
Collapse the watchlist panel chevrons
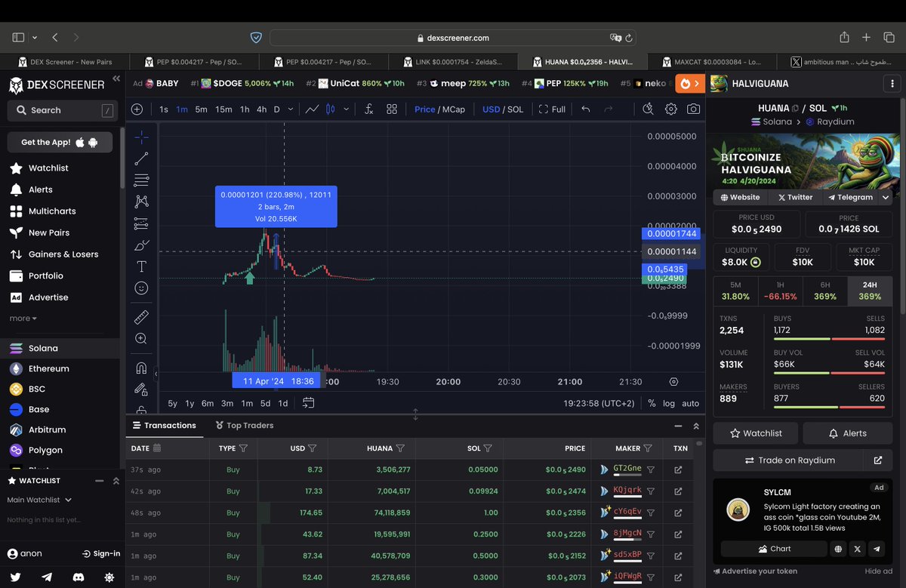(x=116, y=481)
